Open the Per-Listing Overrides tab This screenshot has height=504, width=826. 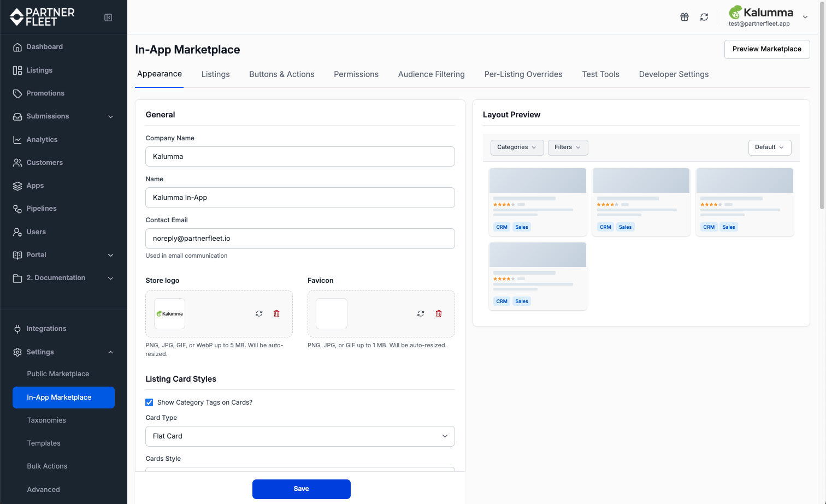click(x=523, y=74)
